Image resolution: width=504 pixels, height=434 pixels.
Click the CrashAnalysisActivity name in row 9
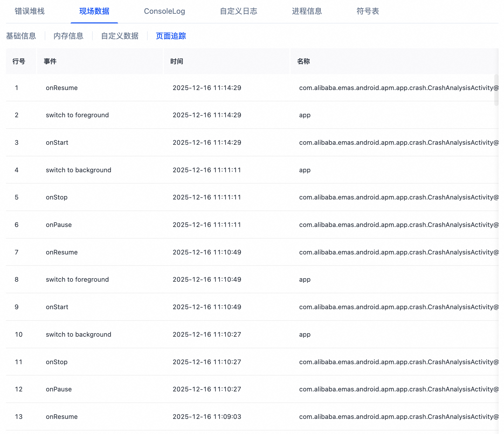pyautogui.click(x=399, y=307)
